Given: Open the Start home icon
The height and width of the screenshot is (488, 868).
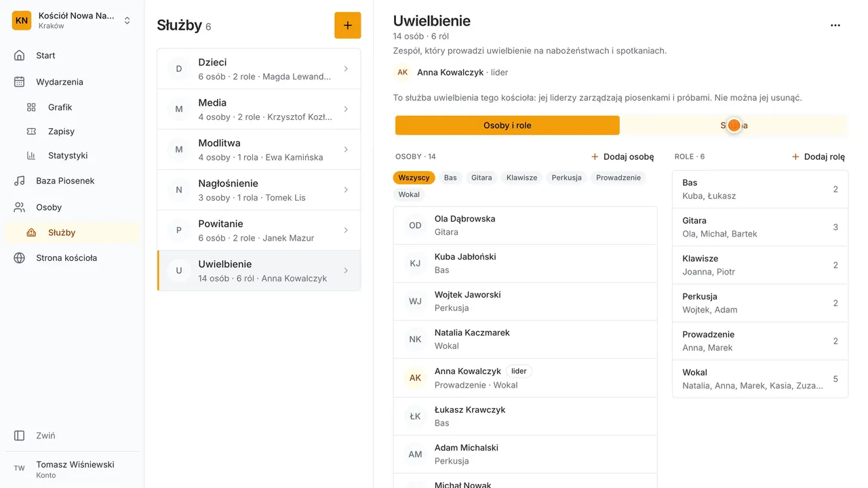Looking at the screenshot, I should pos(20,56).
